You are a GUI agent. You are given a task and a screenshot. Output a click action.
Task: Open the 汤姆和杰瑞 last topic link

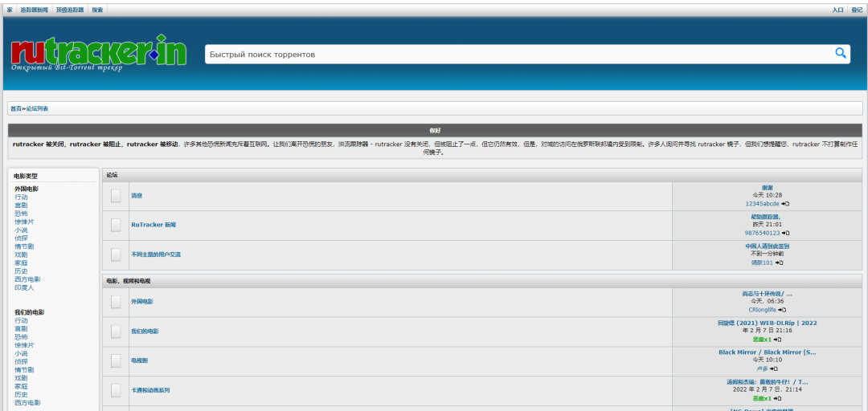click(768, 381)
